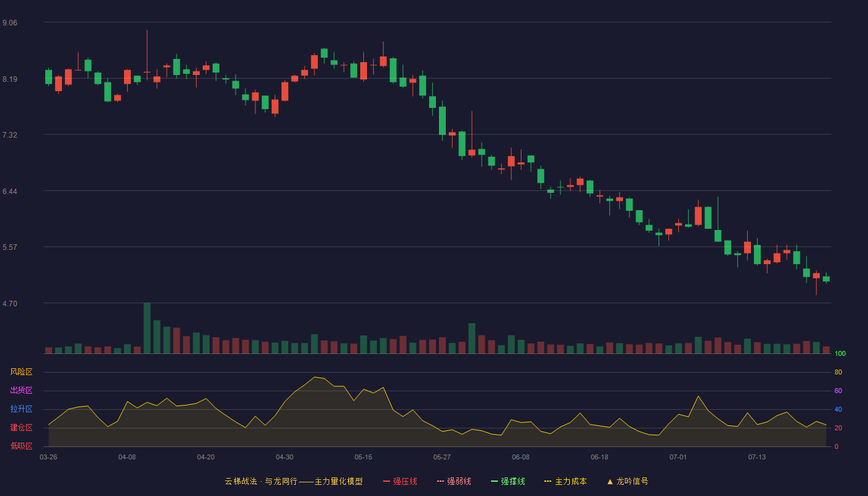
Task: Click the 低吸区 zone label
Action: click(21, 446)
